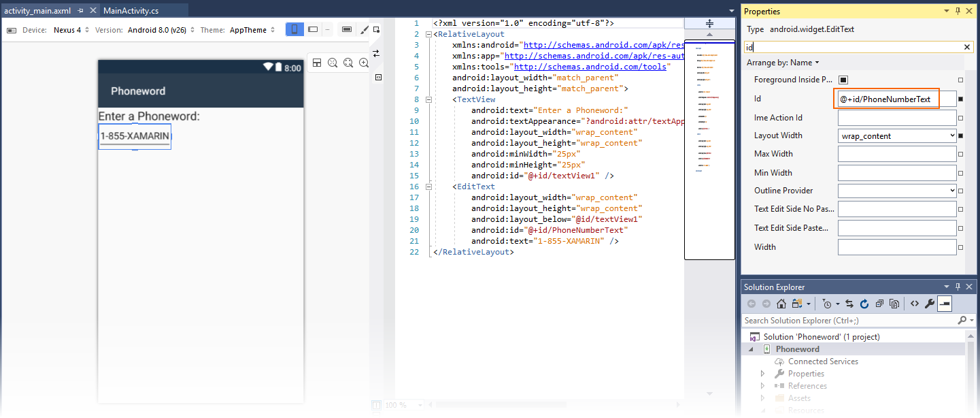Image resolution: width=980 pixels, height=418 pixels.
Task: Select portrait orientation in designer toolbar
Action: [x=294, y=29]
